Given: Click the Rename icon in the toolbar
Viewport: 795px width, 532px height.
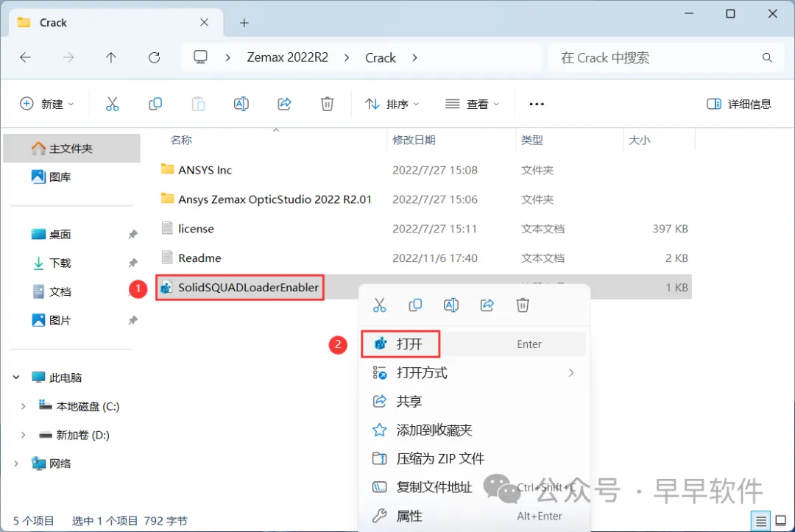Looking at the screenshot, I should pos(241,104).
